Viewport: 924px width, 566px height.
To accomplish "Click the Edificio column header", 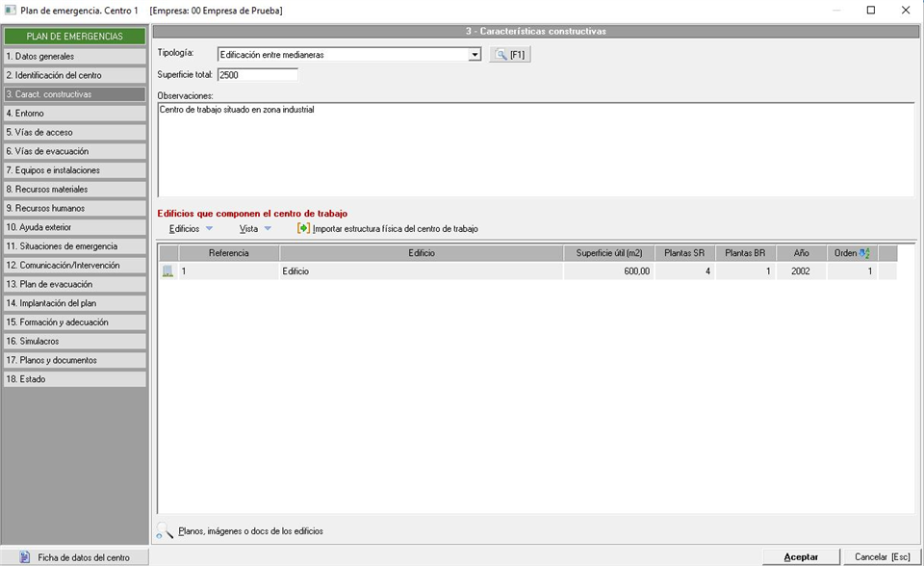I will coord(422,253).
